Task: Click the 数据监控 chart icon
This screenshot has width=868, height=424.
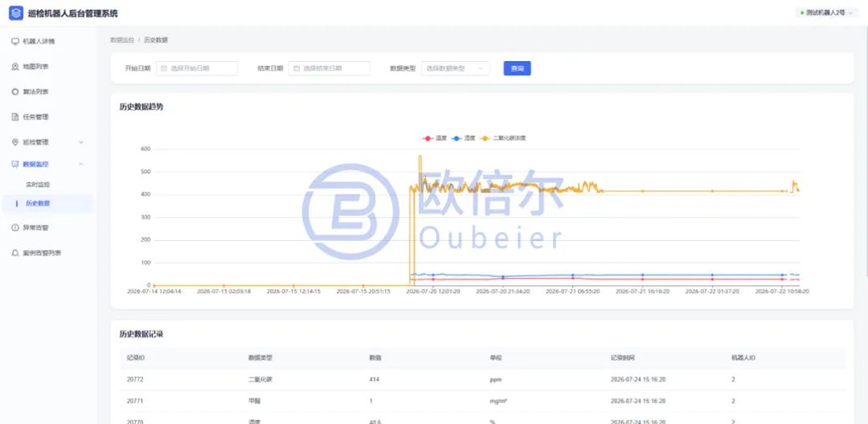Action: pos(15,164)
